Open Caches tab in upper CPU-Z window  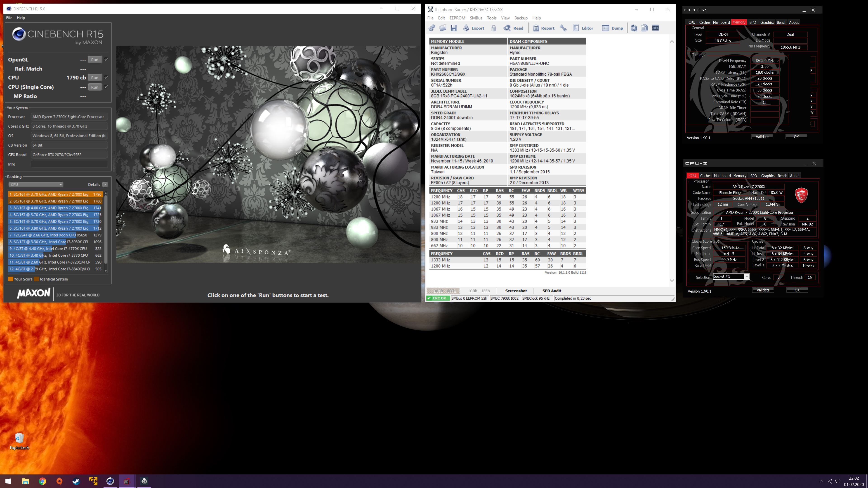click(x=705, y=22)
